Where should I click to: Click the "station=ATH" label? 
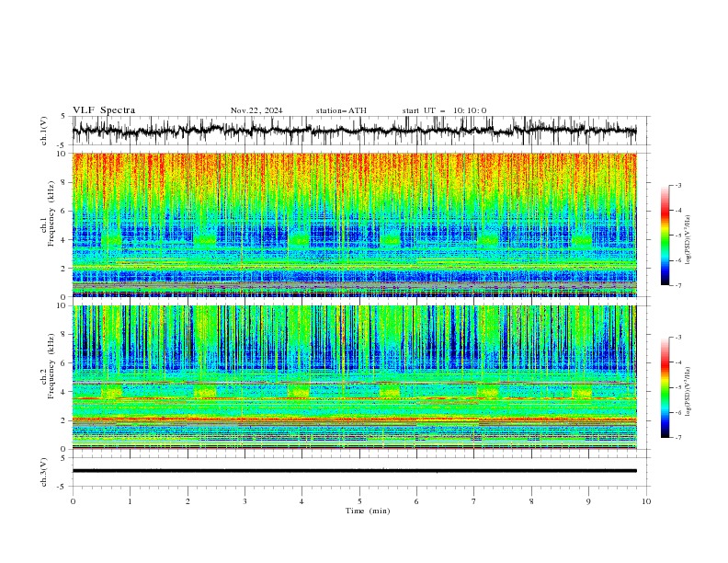[x=341, y=110]
